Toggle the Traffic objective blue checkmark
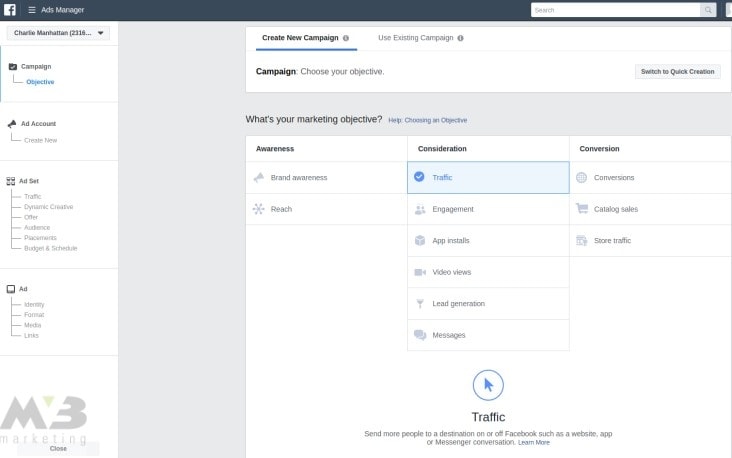This screenshot has width=732, height=458. [x=419, y=176]
